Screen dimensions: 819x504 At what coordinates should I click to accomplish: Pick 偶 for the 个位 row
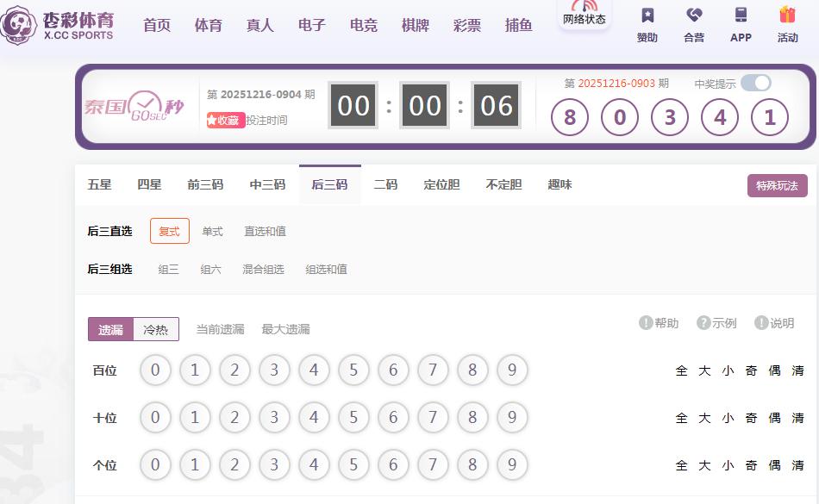click(775, 465)
